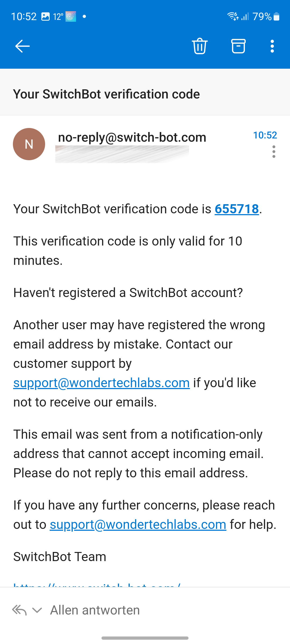290x644 pixels.
Task: Archive the SwitchBot email
Action: 238,46
